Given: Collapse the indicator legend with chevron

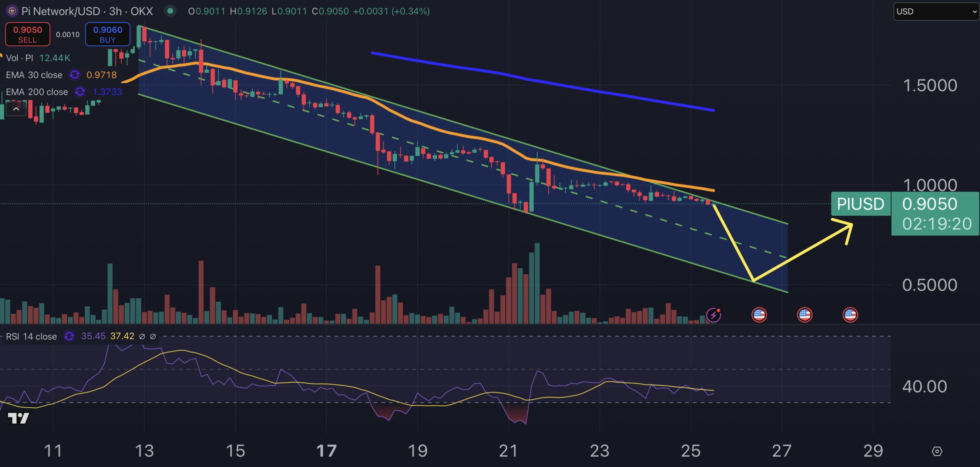Looking at the screenshot, I should [x=16, y=109].
